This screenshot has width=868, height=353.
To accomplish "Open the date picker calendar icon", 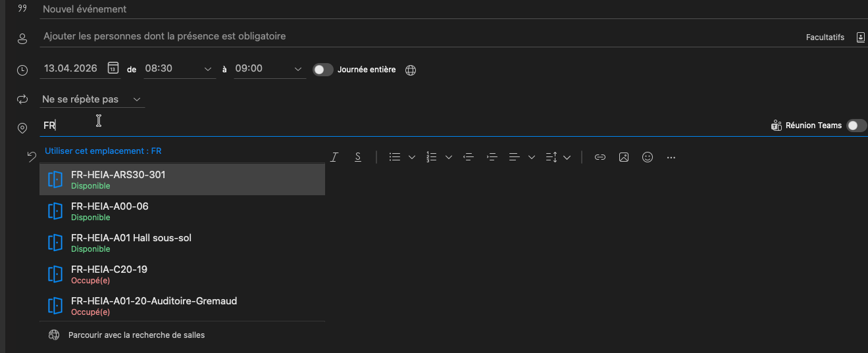I will [x=113, y=68].
